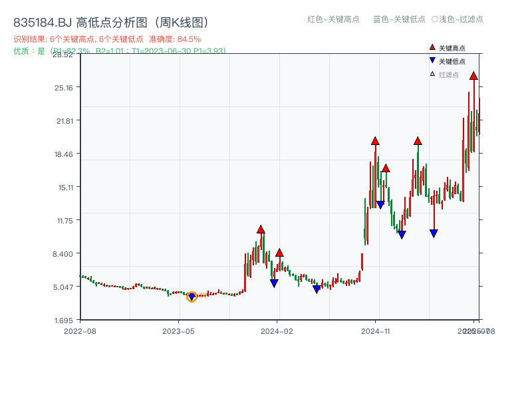Viewport: 532px width, 399px height.
Task: Click the red triangle marker above the 2024-02 peak
Action: point(279,253)
